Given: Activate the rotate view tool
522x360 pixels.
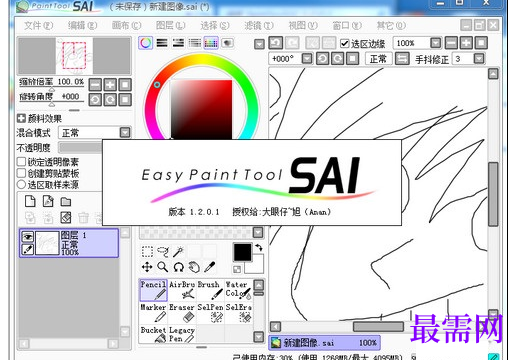Looking at the screenshot, I should click(178, 267).
